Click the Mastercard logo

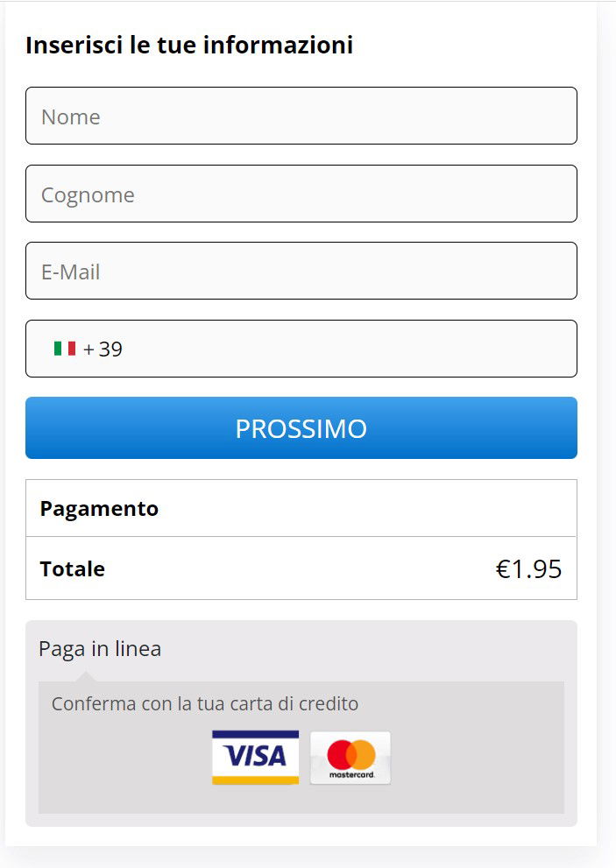tap(350, 757)
